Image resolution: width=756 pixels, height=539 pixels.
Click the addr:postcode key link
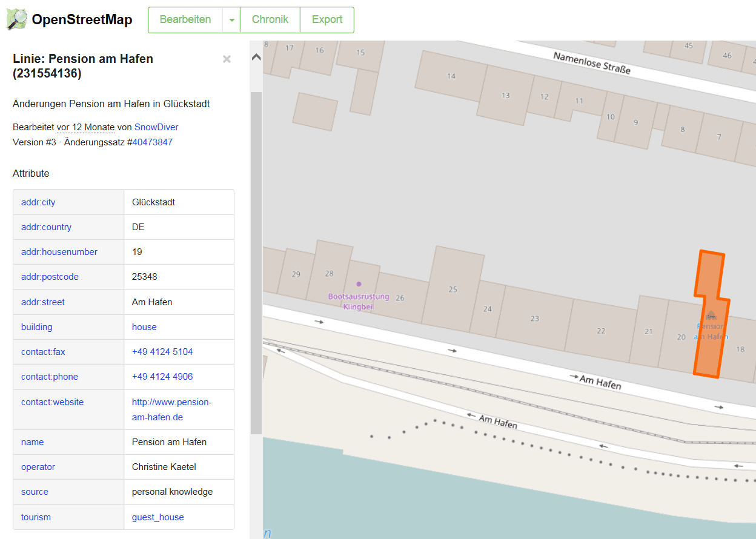click(50, 277)
